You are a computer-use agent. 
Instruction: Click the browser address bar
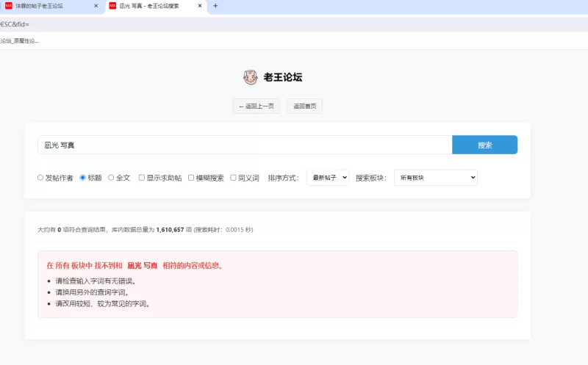tap(294, 24)
